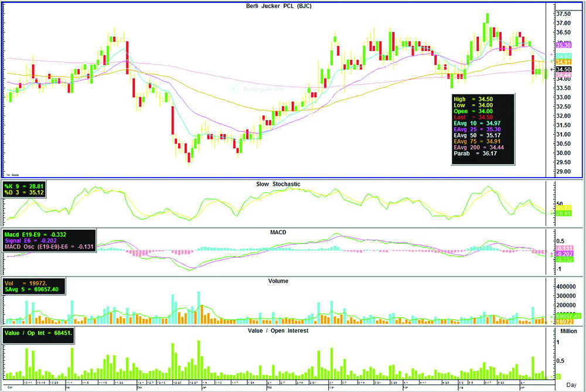Click the 29.50 price axis label

pos(564,162)
